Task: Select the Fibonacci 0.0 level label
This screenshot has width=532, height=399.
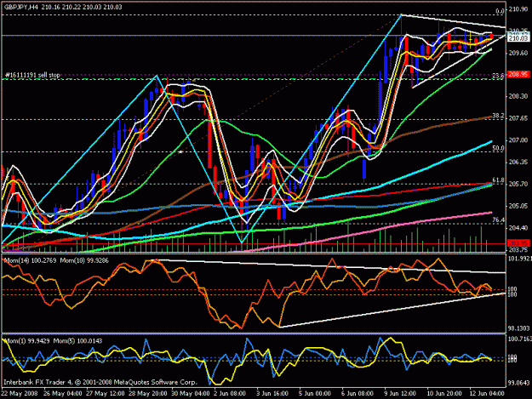Action: pyautogui.click(x=500, y=11)
